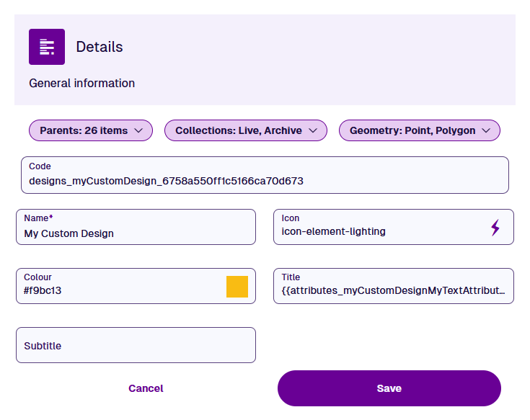This screenshot has width=530, height=420.
Task: Click the purple Details form icon
Action: (x=47, y=47)
